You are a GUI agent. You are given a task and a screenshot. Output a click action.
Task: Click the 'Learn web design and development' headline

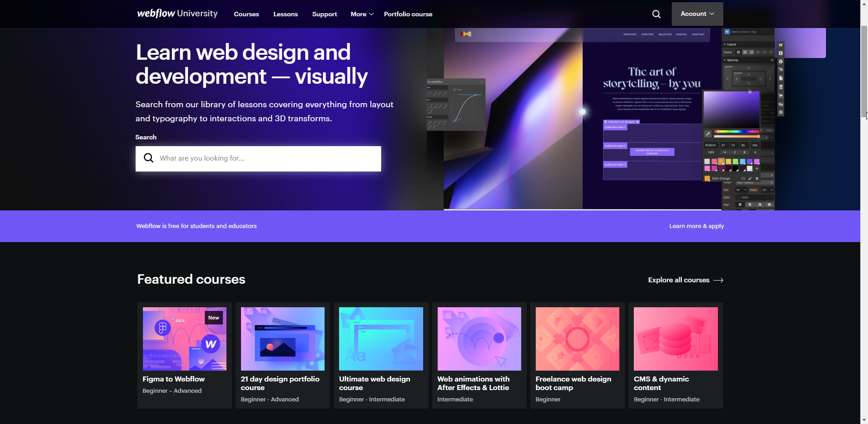coord(252,64)
